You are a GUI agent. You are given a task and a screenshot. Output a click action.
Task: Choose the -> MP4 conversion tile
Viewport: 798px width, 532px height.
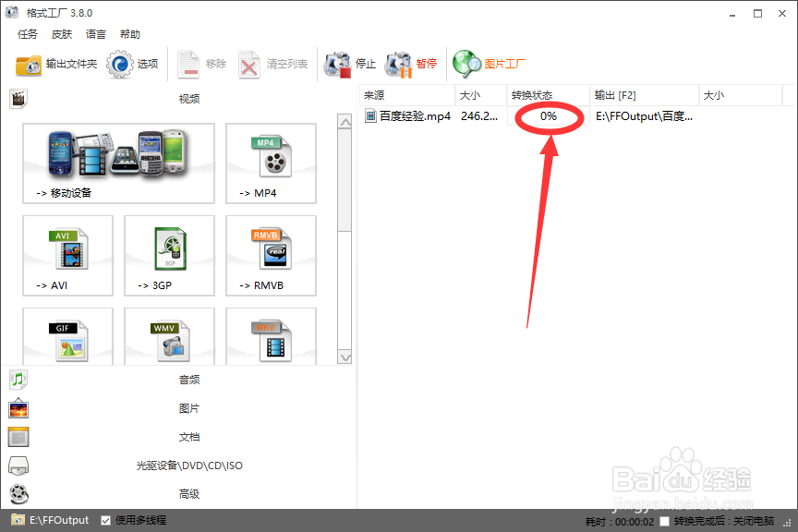click(x=271, y=163)
